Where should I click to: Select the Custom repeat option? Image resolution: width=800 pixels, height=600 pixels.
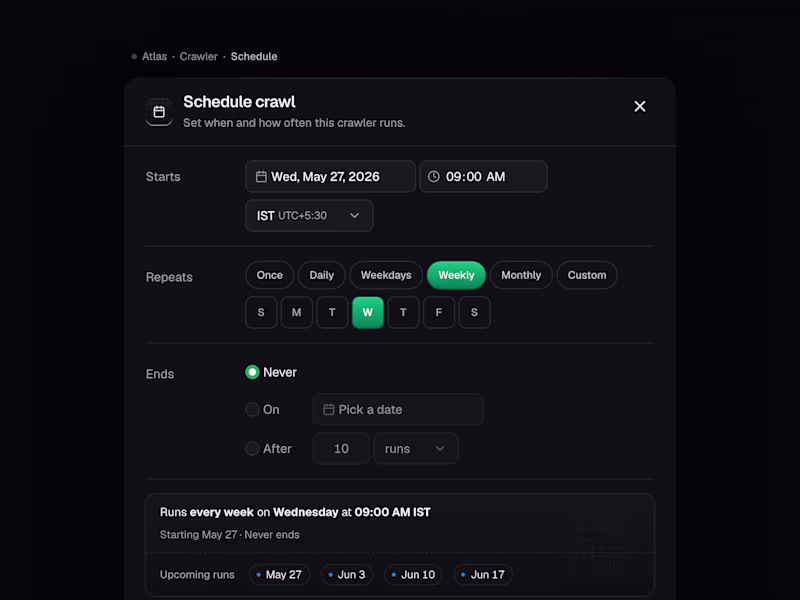[x=587, y=275]
